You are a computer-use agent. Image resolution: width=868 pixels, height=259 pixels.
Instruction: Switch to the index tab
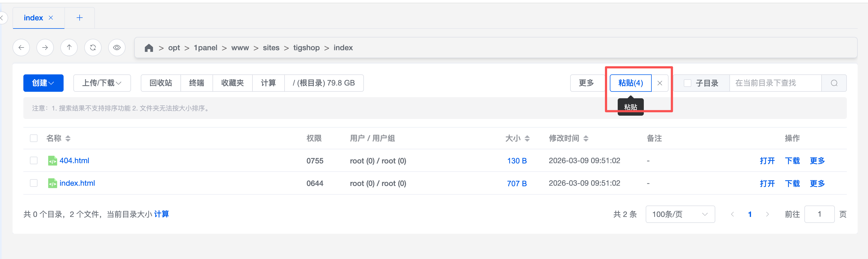(33, 18)
